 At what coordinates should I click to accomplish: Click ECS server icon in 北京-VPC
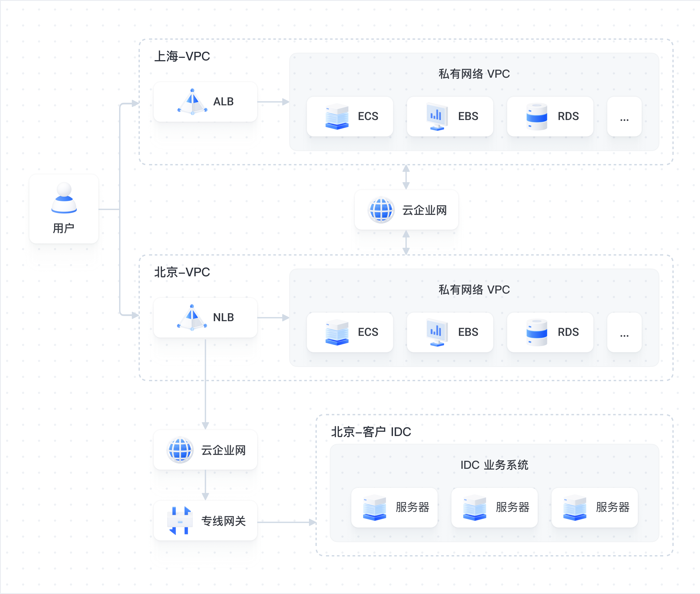tap(337, 332)
